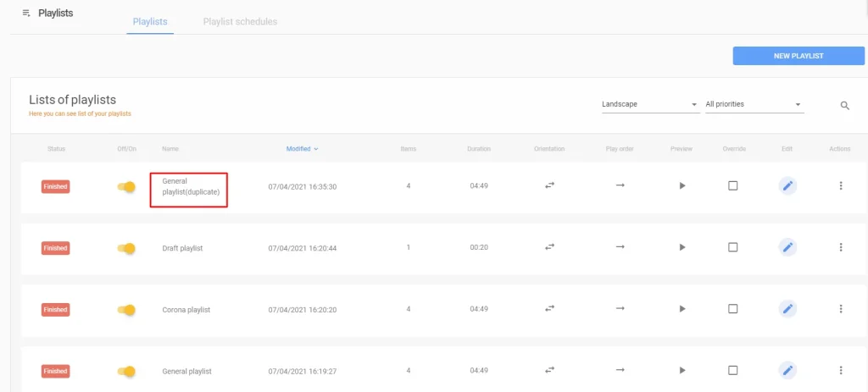Click the Lists of playlists heading
The height and width of the screenshot is (392, 868).
click(73, 100)
